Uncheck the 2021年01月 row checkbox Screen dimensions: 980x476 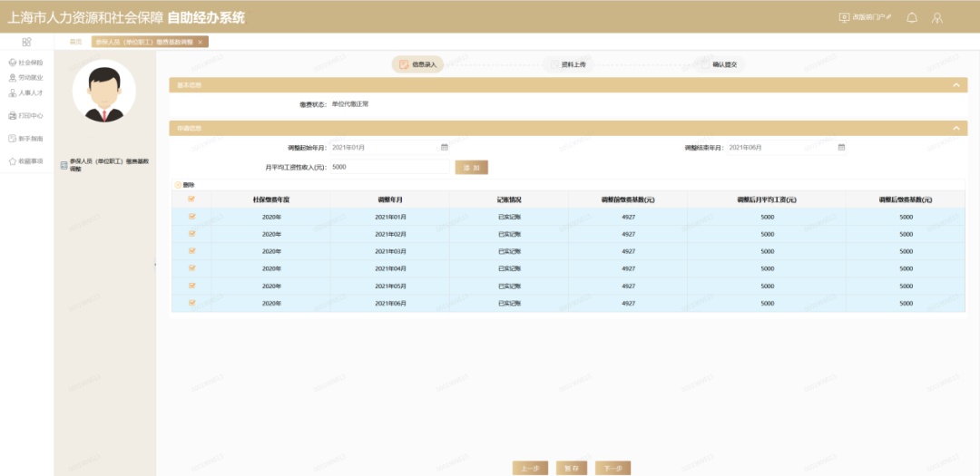click(x=191, y=217)
